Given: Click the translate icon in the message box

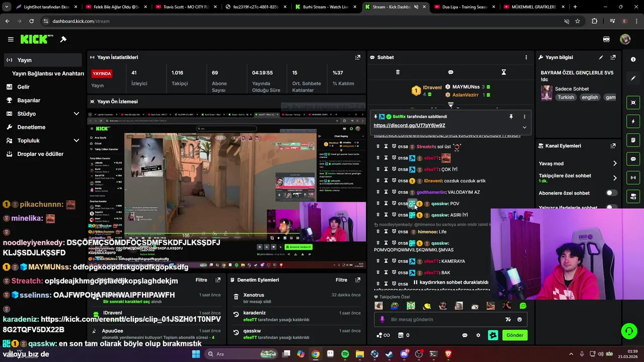Looking at the screenshot, I should [x=508, y=319].
